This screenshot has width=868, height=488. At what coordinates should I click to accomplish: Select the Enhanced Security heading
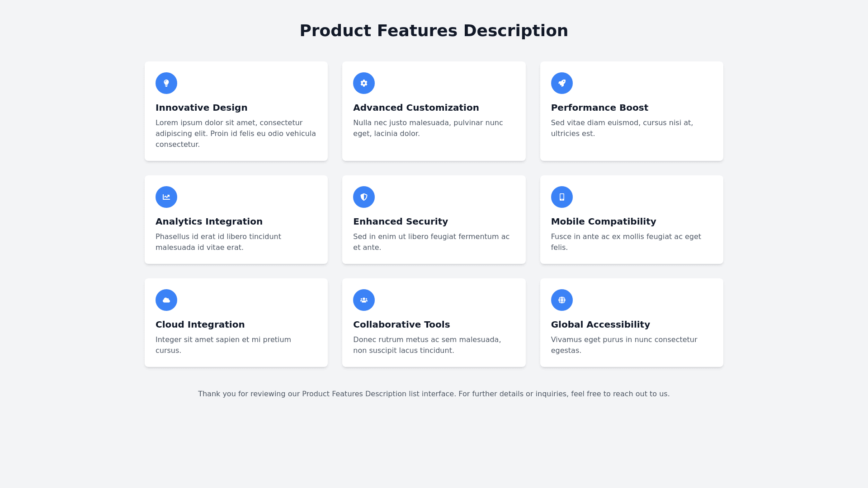[x=401, y=221]
